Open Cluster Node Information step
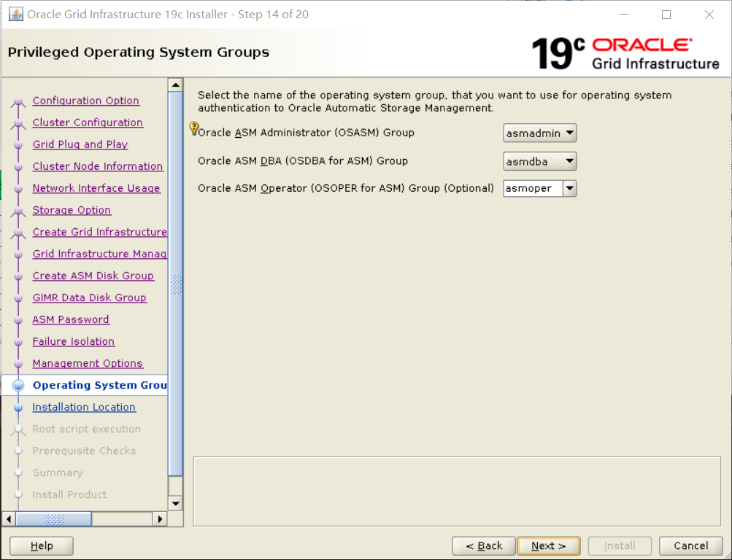732x560 pixels. (x=98, y=166)
